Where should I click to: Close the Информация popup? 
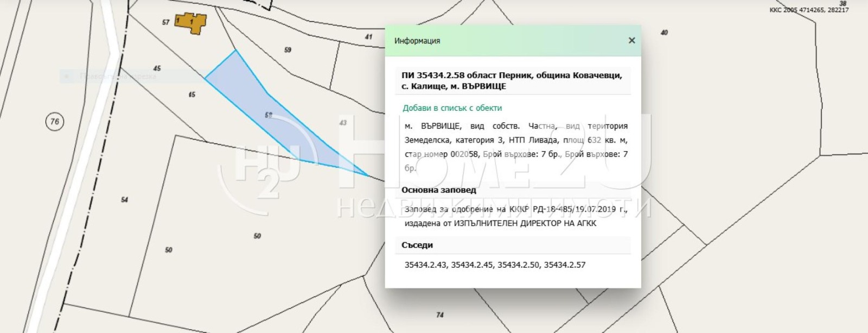(631, 40)
